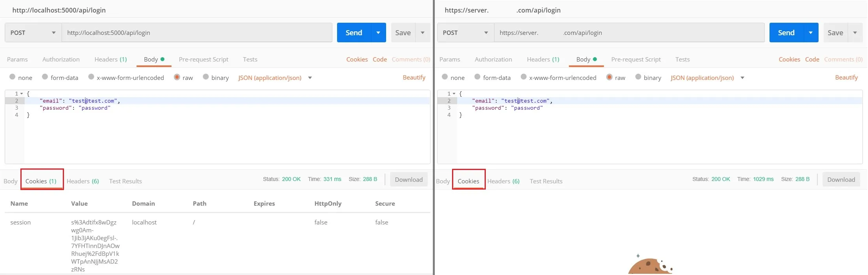The height and width of the screenshot is (275, 868).
Task: Select the response Cookies tab in the server window
Action: (468, 181)
